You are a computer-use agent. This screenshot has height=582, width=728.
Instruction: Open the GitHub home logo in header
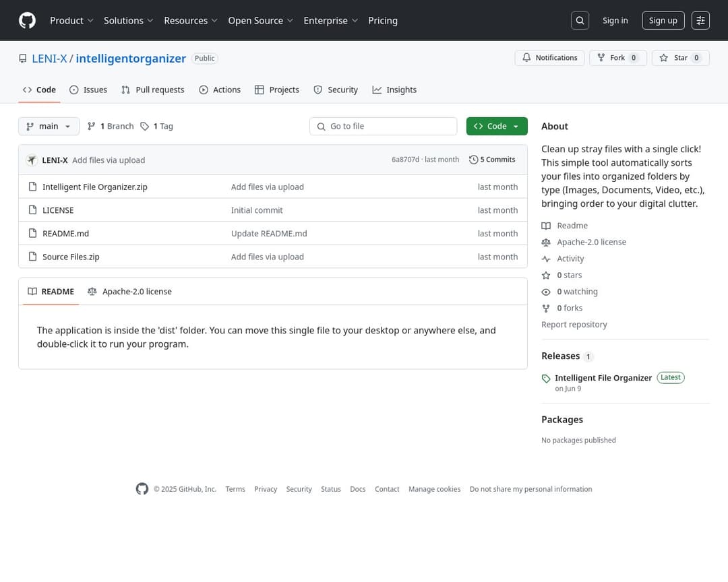pyautogui.click(x=27, y=20)
